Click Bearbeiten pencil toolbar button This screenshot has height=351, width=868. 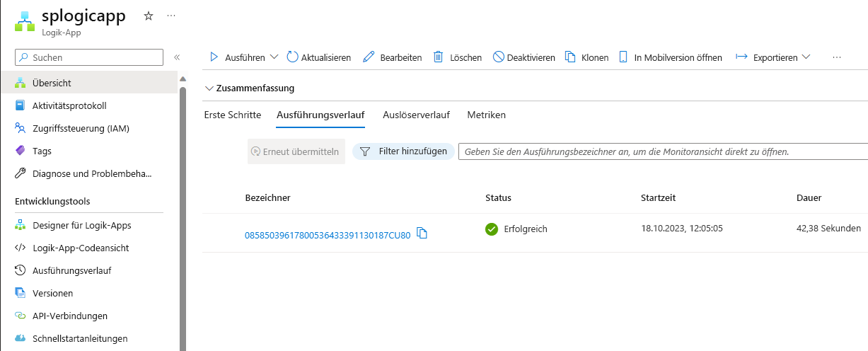tap(393, 57)
